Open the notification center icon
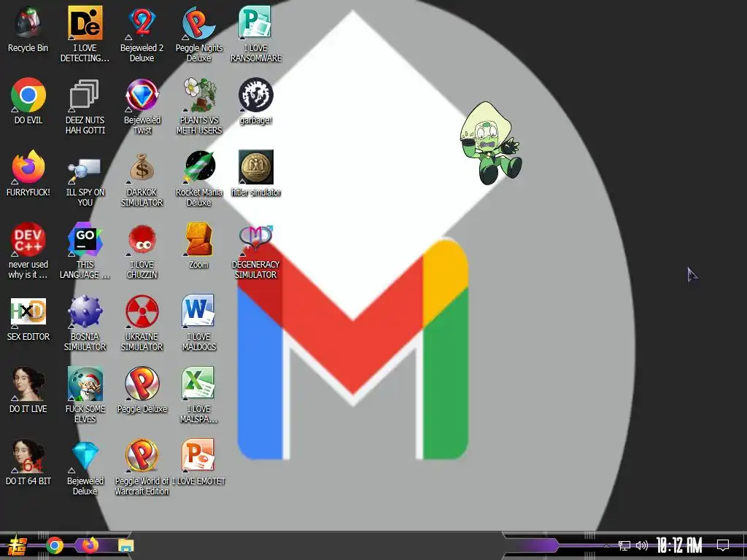 [x=723, y=545]
